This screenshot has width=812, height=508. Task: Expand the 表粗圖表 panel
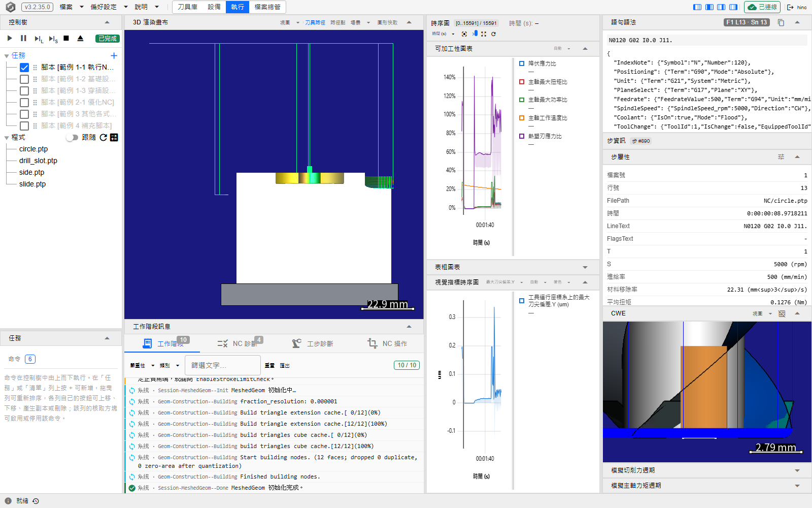coord(585,267)
